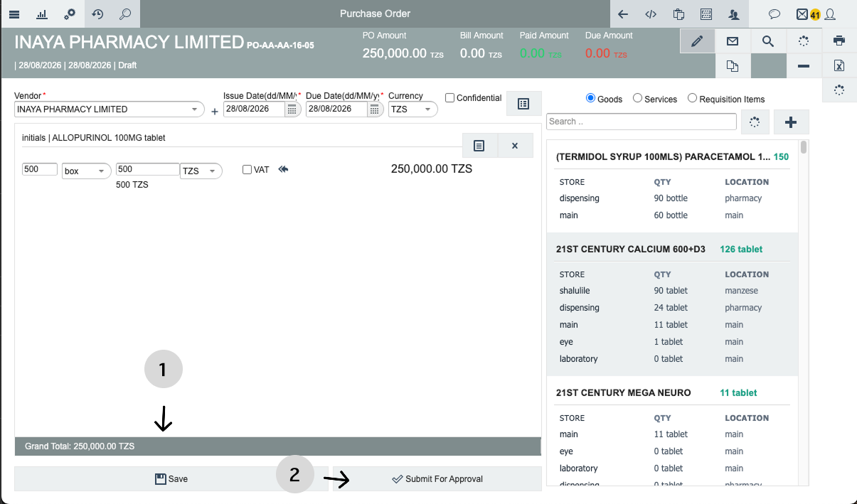Open the chat speech bubble icon
The width and height of the screenshot is (857, 504).
(775, 14)
